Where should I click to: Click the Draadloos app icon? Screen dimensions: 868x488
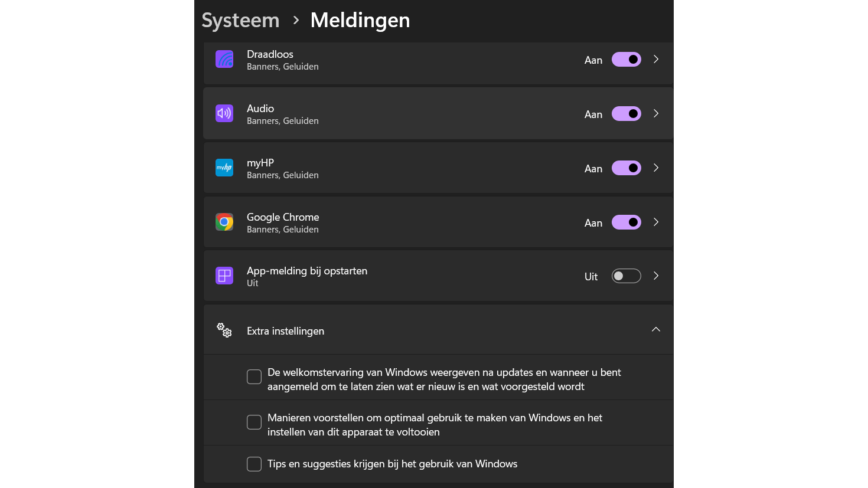coord(224,60)
